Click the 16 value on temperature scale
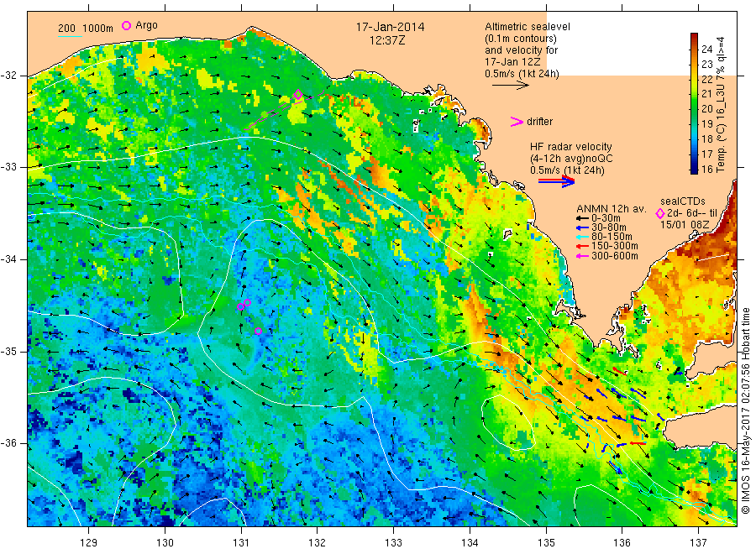 tap(706, 169)
